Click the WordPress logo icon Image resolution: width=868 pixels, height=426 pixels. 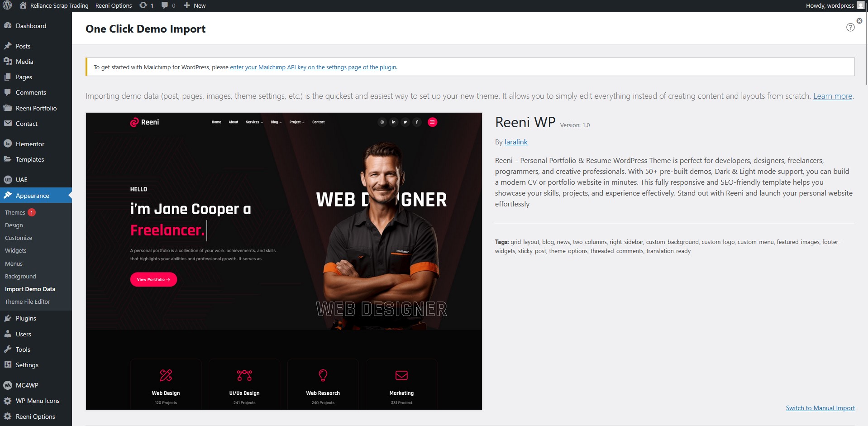point(7,5)
